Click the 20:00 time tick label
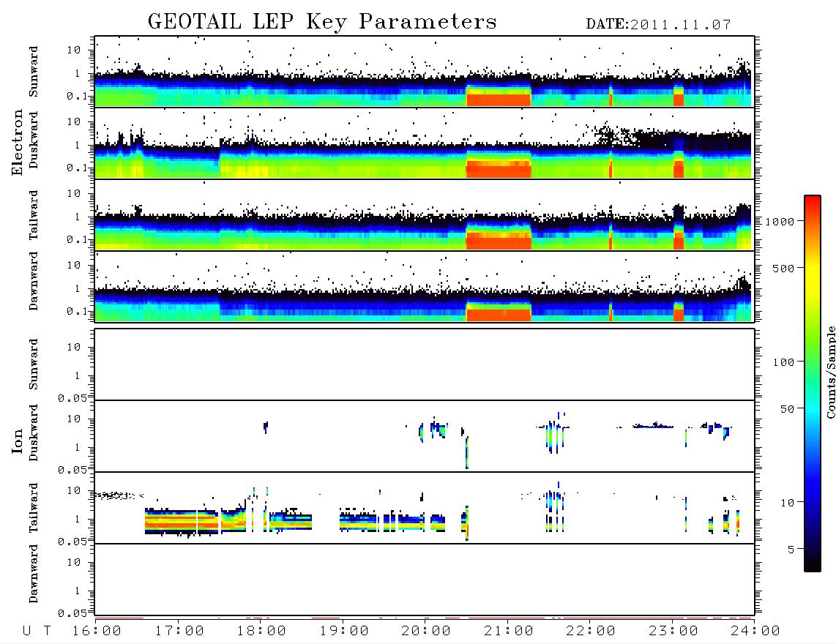 (x=427, y=632)
